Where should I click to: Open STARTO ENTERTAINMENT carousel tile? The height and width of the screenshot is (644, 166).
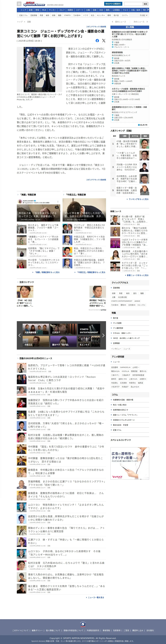pyautogui.click(x=89, y=329)
